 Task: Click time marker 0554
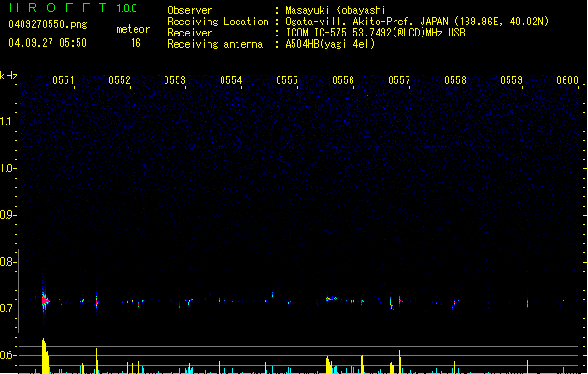[231, 80]
